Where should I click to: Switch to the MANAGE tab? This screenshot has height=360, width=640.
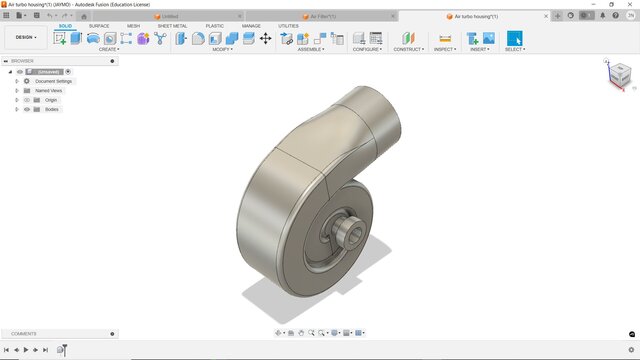point(251,26)
